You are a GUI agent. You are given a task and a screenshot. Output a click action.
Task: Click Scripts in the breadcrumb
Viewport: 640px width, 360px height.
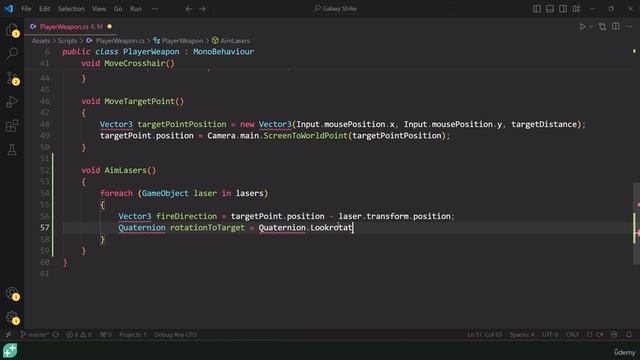(x=67, y=41)
